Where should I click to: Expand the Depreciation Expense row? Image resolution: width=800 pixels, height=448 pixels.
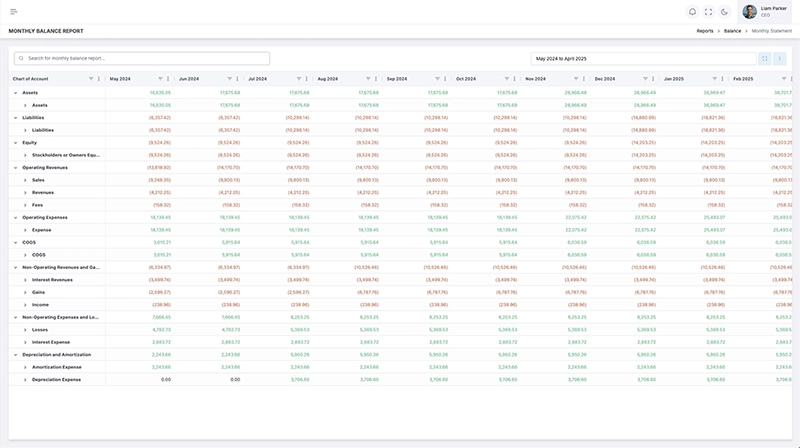tap(25, 380)
